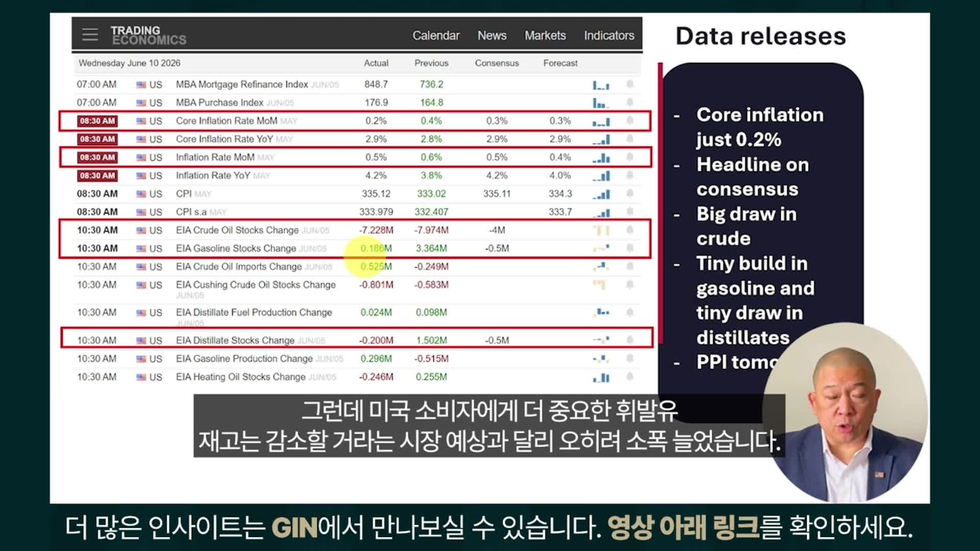This screenshot has height=551, width=980.
Task: Click the Forecast value 334.3
Action: (560, 194)
